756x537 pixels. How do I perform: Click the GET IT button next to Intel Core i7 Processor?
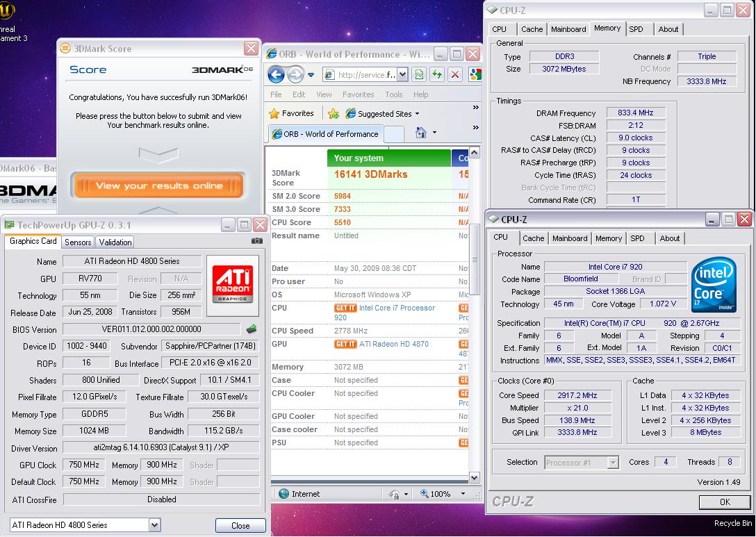(345, 308)
